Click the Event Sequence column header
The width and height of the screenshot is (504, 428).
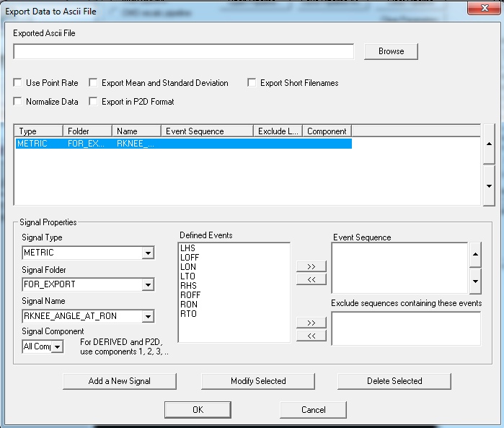(x=208, y=131)
